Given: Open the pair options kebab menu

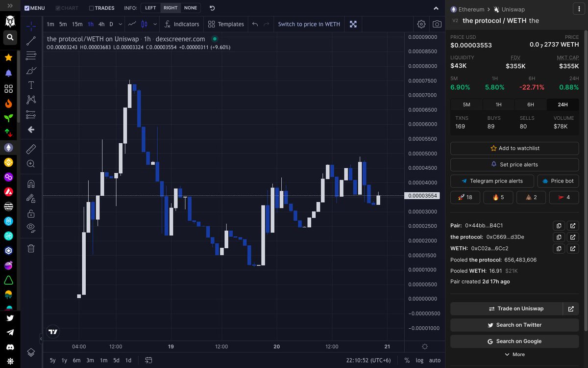Looking at the screenshot, I should click(579, 9).
